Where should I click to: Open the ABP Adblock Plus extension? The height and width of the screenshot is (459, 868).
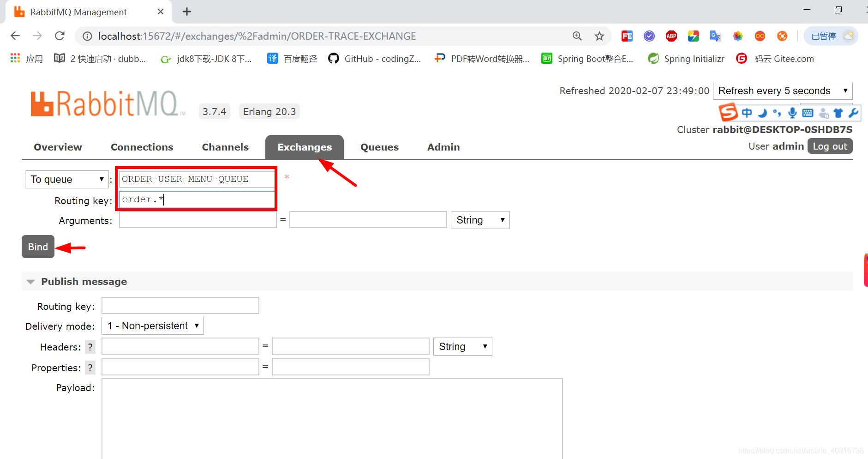click(x=671, y=36)
